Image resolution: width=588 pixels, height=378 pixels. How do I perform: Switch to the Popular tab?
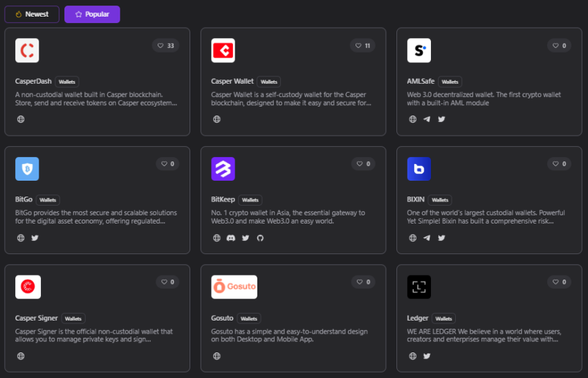pyautogui.click(x=92, y=15)
